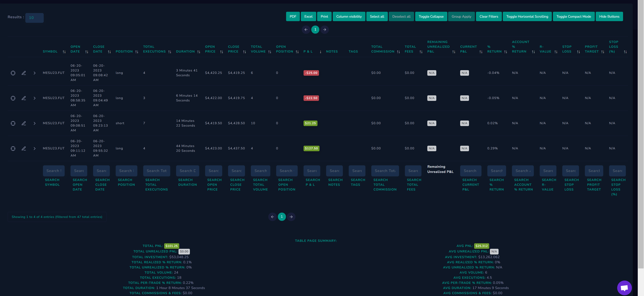
Task: Focus the Search Stop Loss (%) filter field
Action: [617, 171]
